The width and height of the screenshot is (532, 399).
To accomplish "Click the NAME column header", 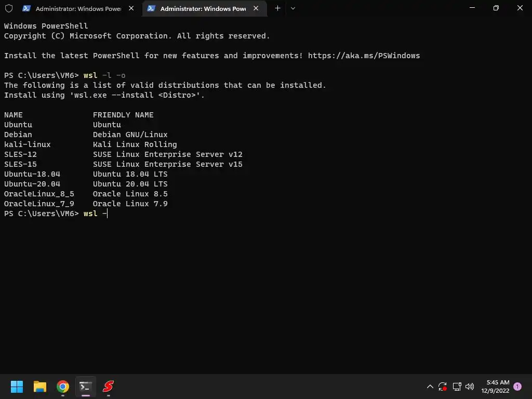I will [14, 115].
